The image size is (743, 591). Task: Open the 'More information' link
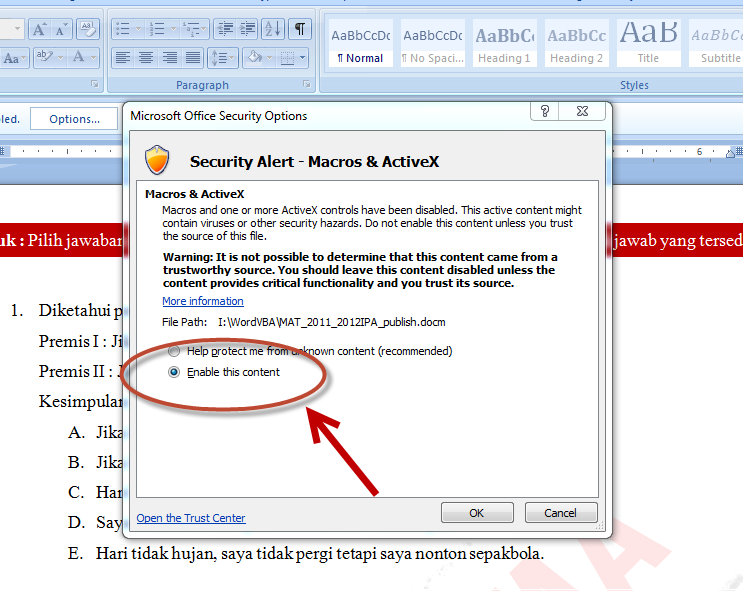coord(203,301)
